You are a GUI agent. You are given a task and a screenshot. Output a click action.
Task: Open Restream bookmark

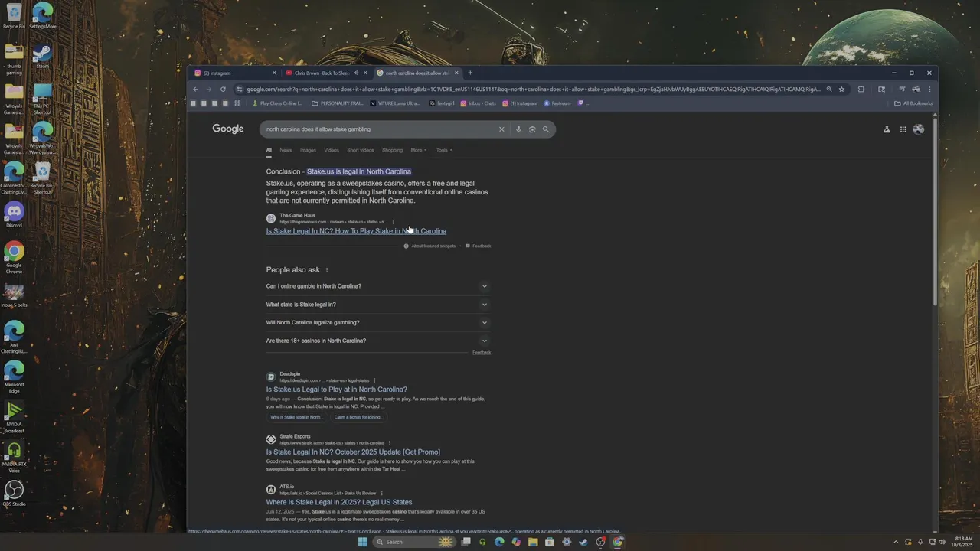pyautogui.click(x=557, y=103)
